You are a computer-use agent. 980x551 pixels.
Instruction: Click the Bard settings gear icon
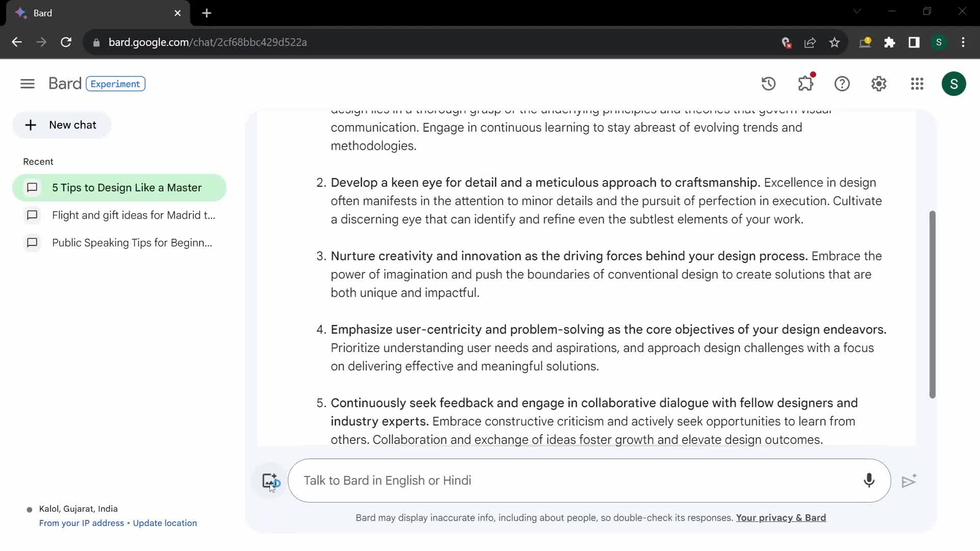[x=879, y=84]
